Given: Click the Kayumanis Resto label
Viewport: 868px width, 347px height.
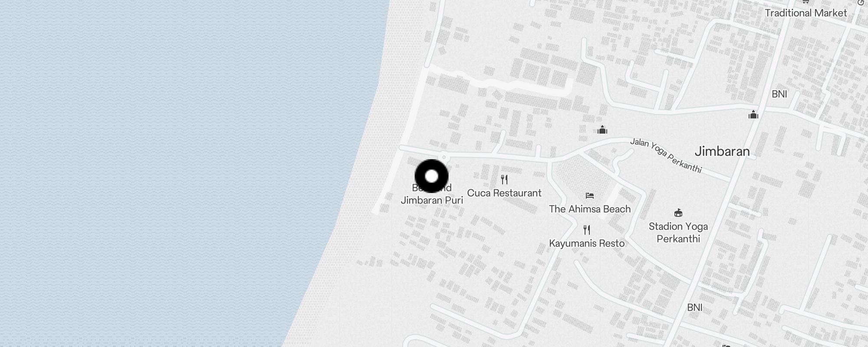Looking at the screenshot, I should click(x=587, y=243).
